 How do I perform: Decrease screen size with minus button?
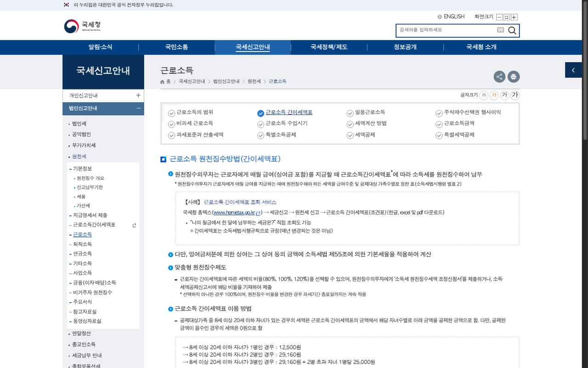coord(499,17)
